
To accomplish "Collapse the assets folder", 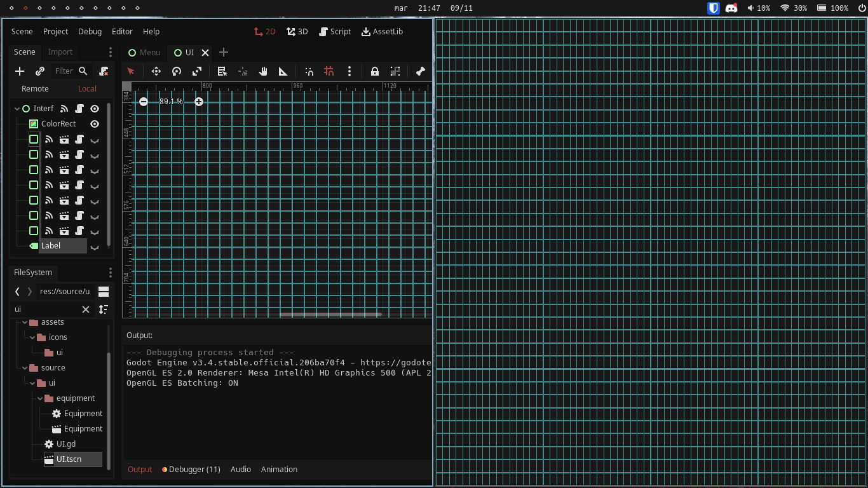I will (25, 322).
